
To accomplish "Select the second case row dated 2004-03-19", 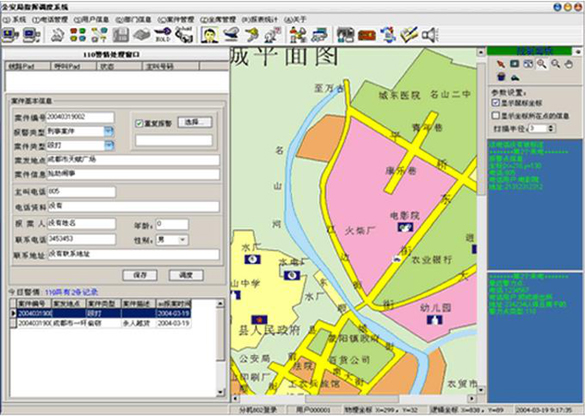I will pos(101,323).
